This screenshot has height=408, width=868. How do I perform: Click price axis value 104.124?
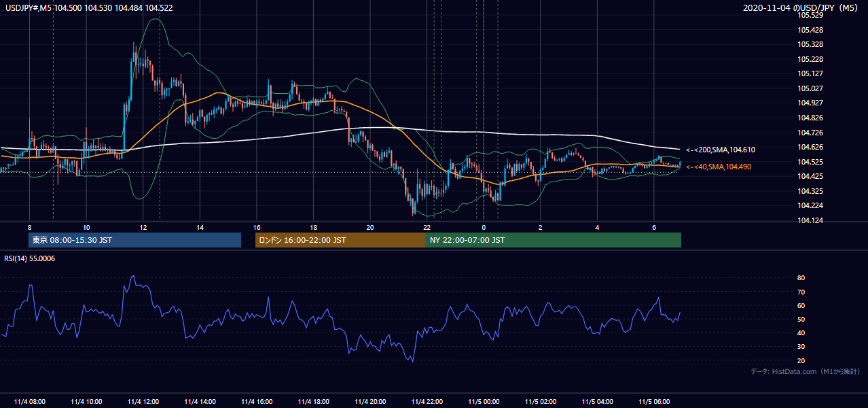[810, 220]
